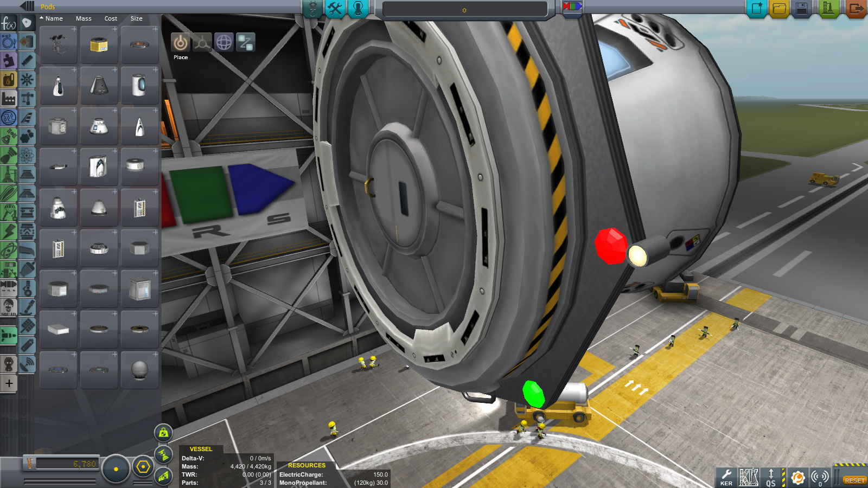Click the VESSEL readout header
The width and height of the screenshot is (868, 488).
[x=201, y=449]
